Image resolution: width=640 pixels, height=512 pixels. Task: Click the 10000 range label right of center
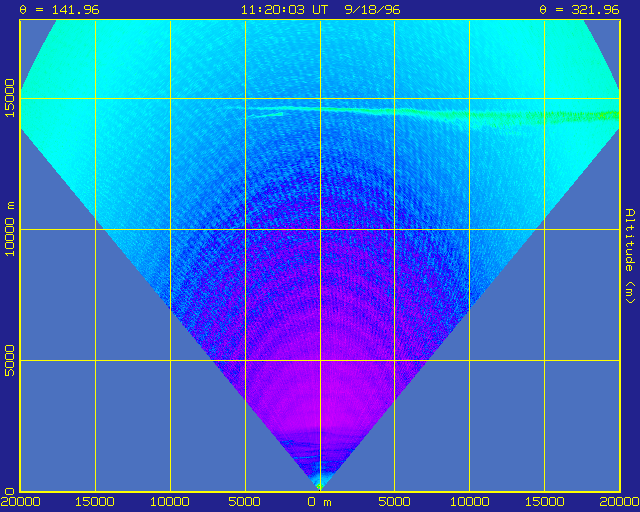tap(469, 502)
